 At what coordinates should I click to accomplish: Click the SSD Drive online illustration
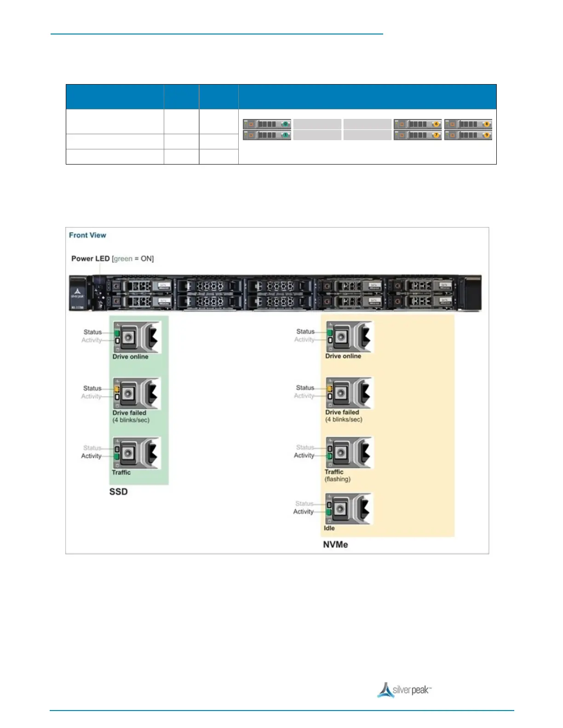[137, 337]
